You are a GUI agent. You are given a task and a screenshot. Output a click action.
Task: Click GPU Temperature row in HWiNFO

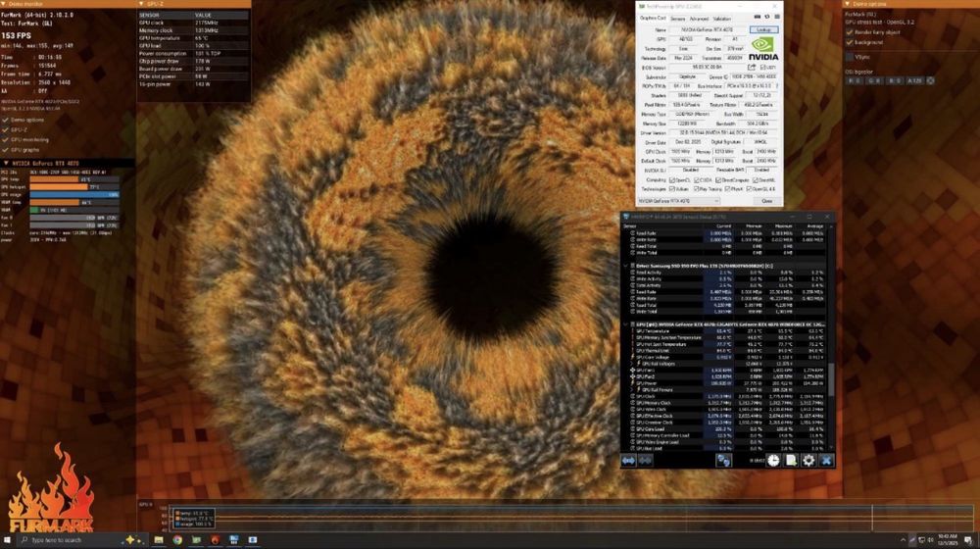click(x=728, y=331)
